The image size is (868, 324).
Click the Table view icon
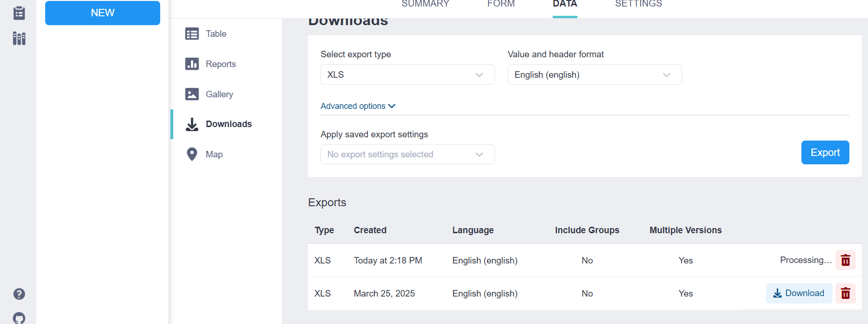click(x=192, y=34)
